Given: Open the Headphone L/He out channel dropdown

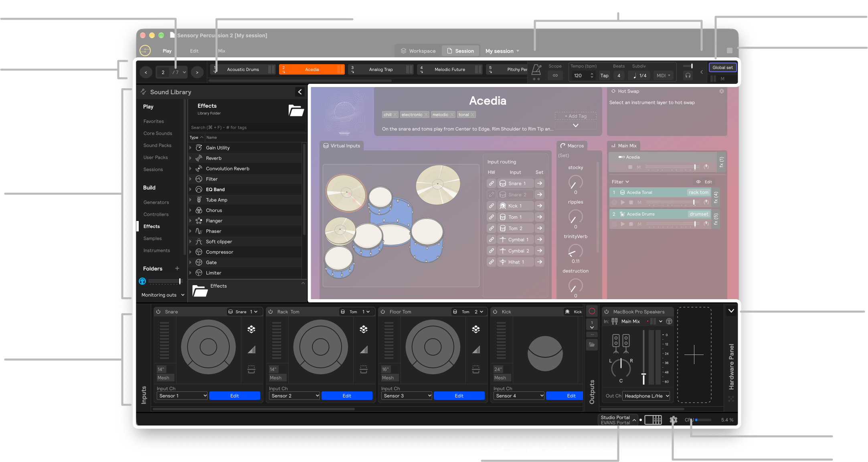Looking at the screenshot, I should pyautogui.click(x=646, y=396).
